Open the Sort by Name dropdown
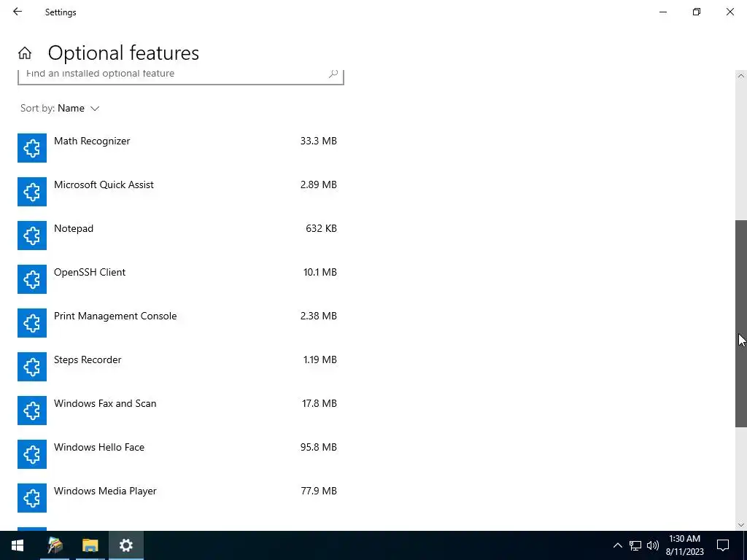 click(x=60, y=108)
